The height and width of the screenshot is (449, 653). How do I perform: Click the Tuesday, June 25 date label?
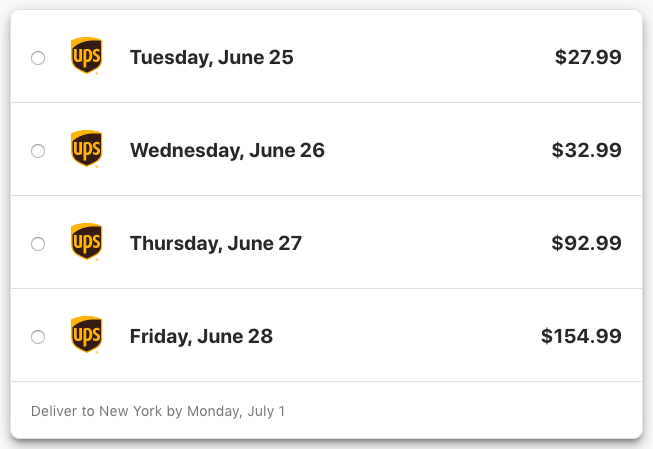click(211, 58)
